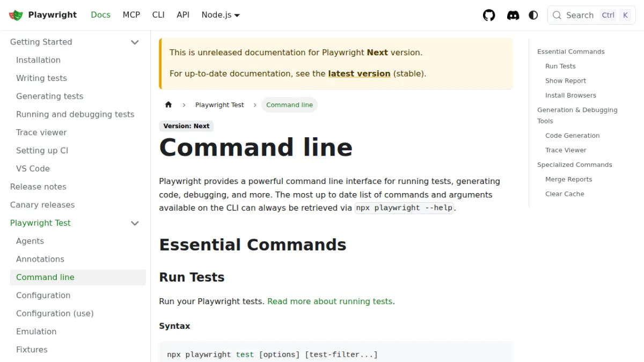Jump to Clear Cache in table of contents
The width and height of the screenshot is (644, 362).
coord(565,194)
